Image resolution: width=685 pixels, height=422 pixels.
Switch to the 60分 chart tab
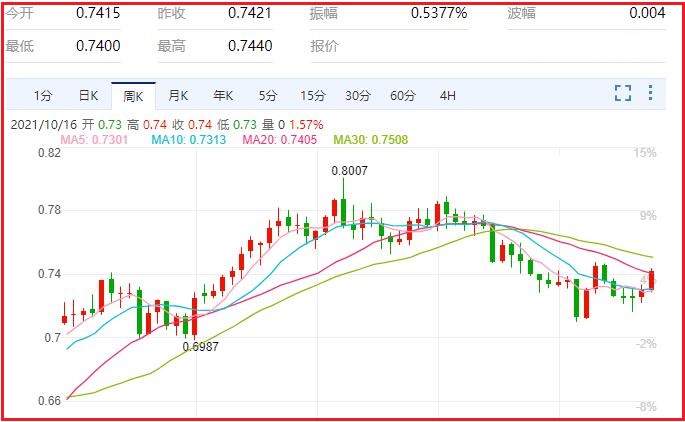pyautogui.click(x=403, y=96)
